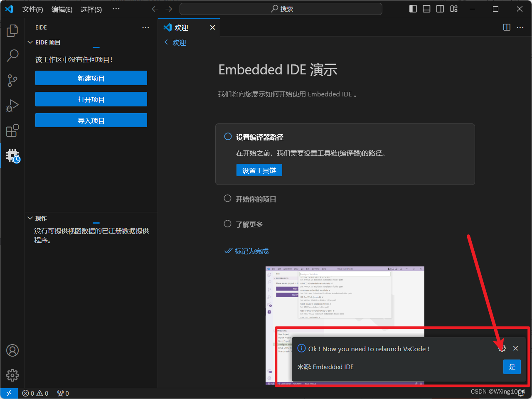
Task: Open the EIDE panel more actions menu
Action: click(x=145, y=27)
